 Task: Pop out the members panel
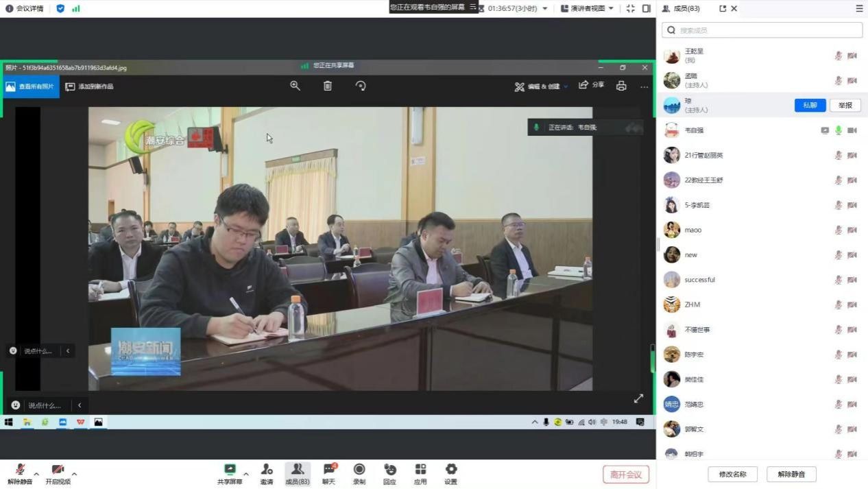tap(723, 8)
